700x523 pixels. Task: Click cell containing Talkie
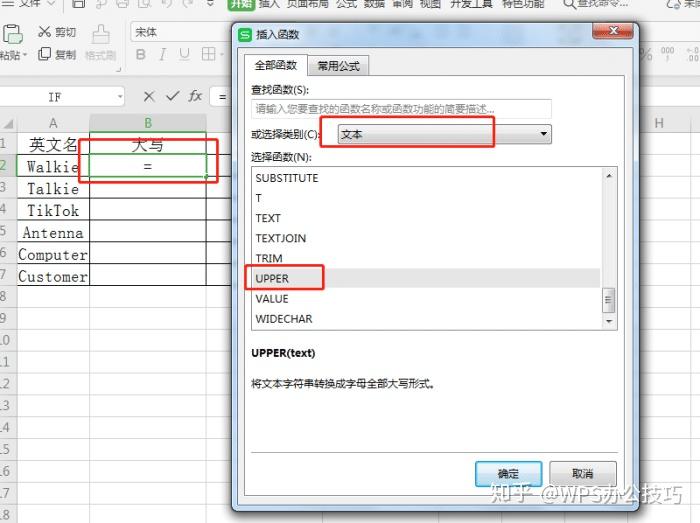53,188
